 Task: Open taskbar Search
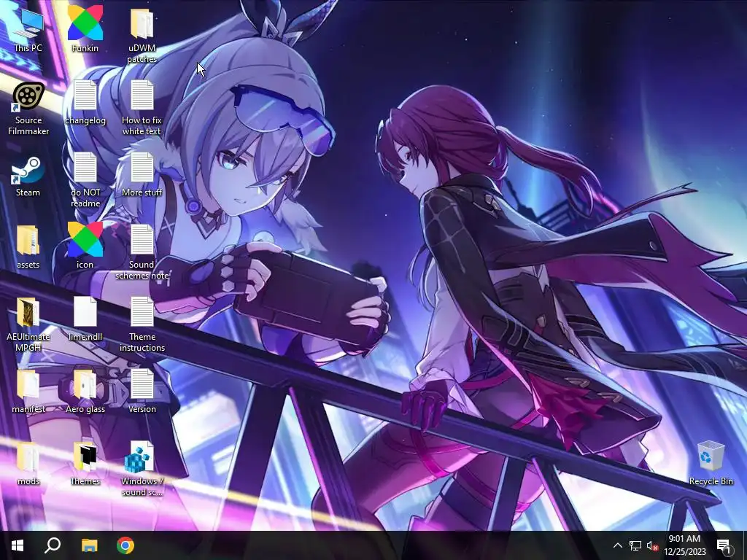(53, 545)
